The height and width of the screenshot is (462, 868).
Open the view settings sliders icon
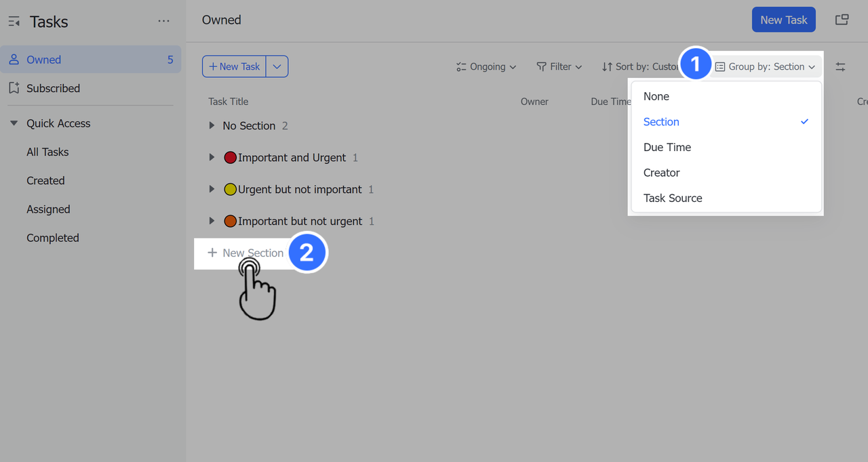tap(840, 66)
